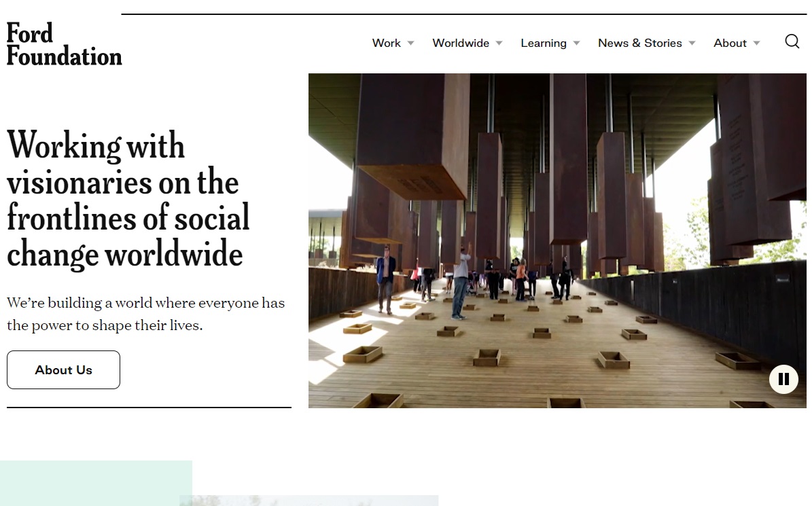Image resolution: width=812 pixels, height=506 pixels.
Task: Expand the Learning menu arrow
Action: pyautogui.click(x=576, y=43)
